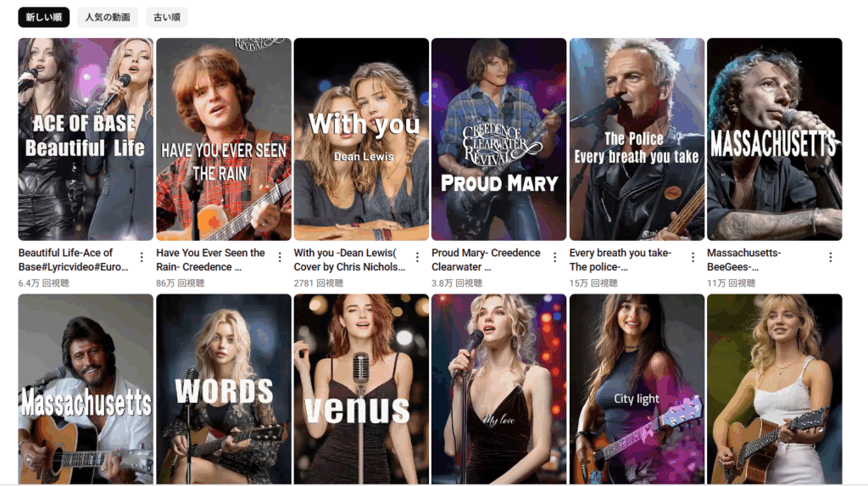Screen dimensions: 868x486
Task: Open the Proud Mary- Creedence Clearwater title link
Action: tap(486, 260)
